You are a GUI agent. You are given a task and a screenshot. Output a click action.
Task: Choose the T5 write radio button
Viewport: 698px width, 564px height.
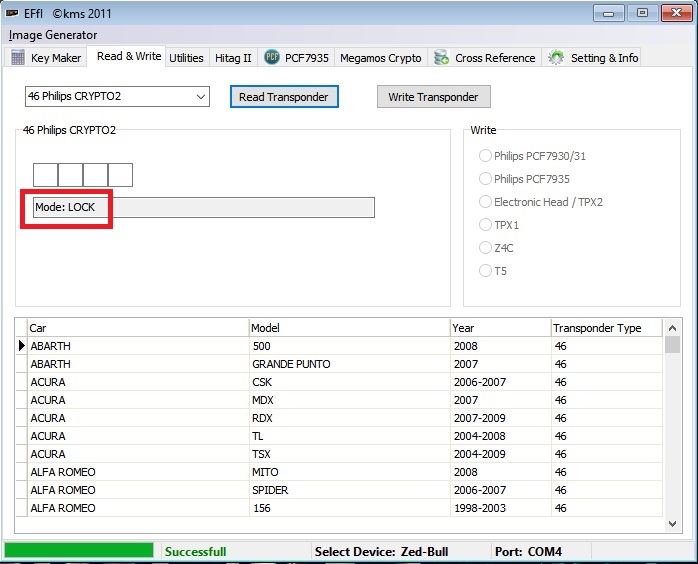tap(486, 270)
